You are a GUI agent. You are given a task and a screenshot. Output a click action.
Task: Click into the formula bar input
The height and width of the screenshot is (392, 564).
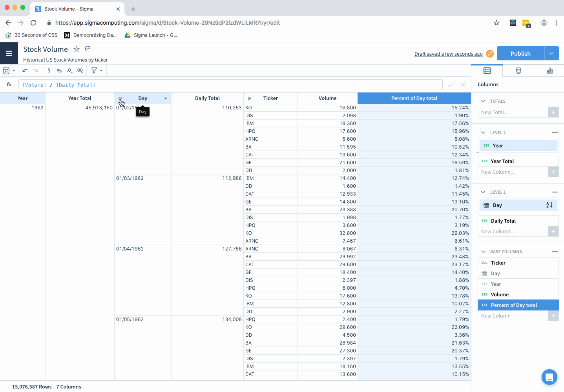[230, 85]
